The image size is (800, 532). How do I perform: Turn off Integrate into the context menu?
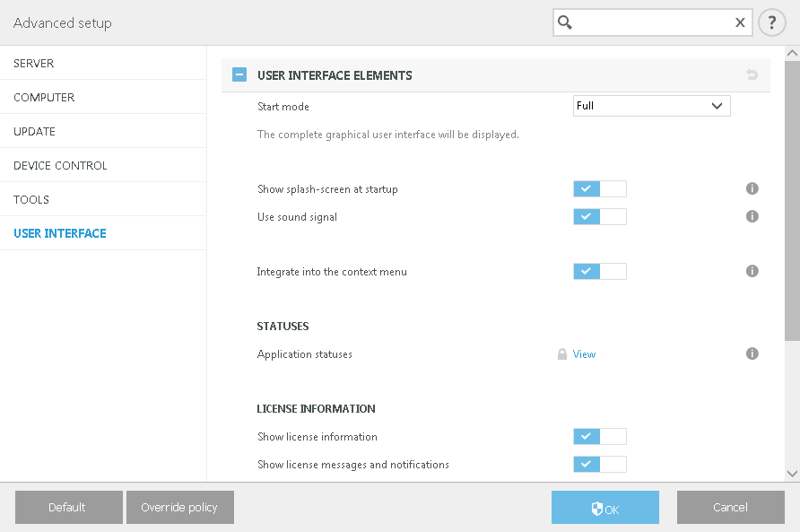[599, 271]
